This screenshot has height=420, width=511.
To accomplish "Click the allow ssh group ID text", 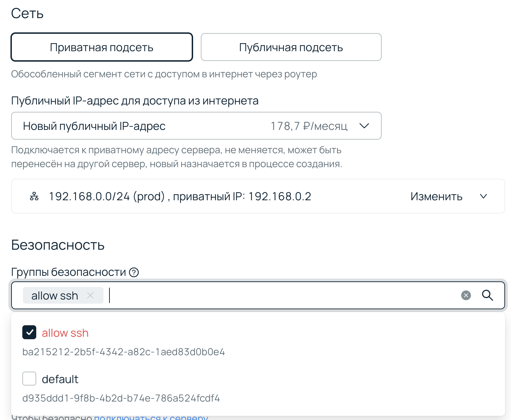I will 123,352.
